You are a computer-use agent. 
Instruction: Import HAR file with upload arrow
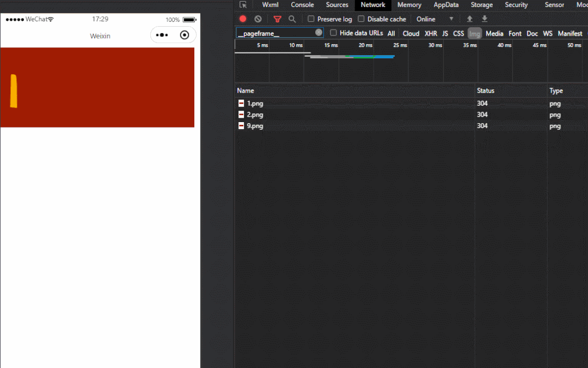pyautogui.click(x=469, y=19)
